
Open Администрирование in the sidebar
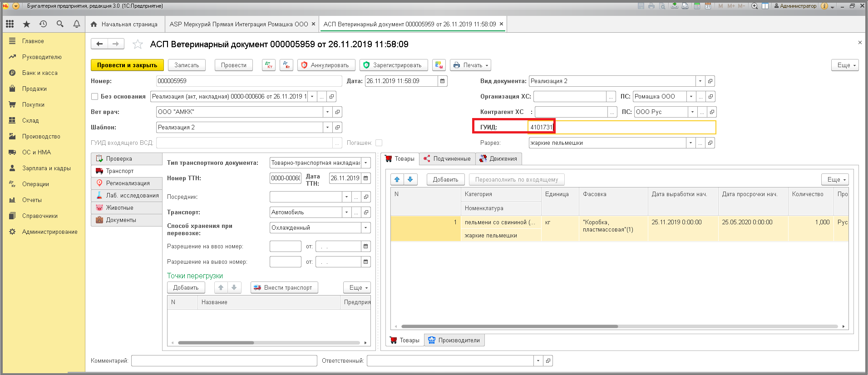pyautogui.click(x=50, y=232)
